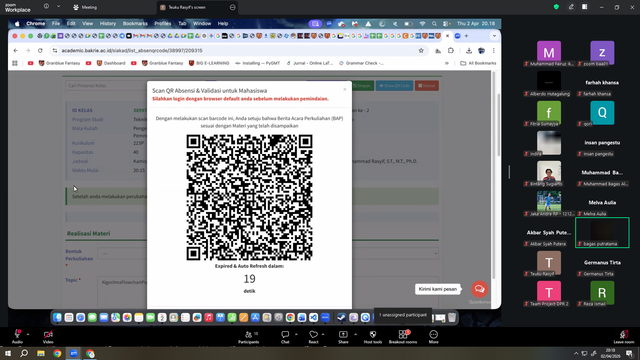Show hidden system tray icons
The height and width of the screenshot is (360, 640).
[576, 353]
